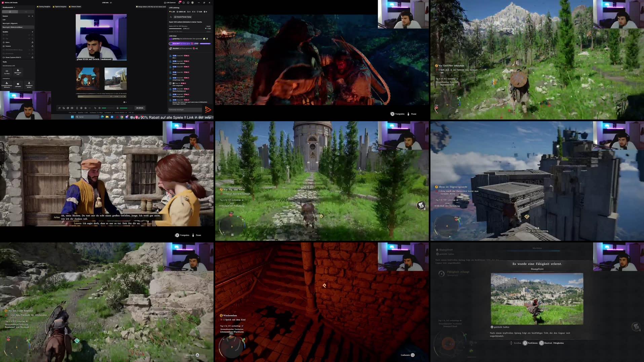Viewport: 644px width, 362px height.
Task: Select the Alarm source row
Action: click(17, 42)
